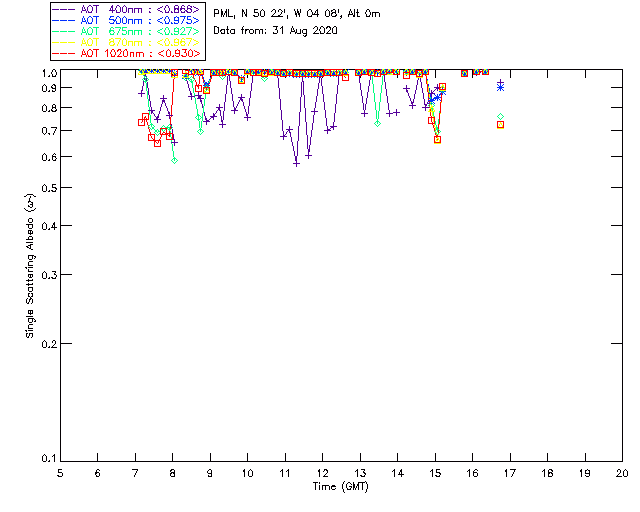This screenshot has height=512, width=640.
Task: Click the x-axis tick label 20
Action: [x=622, y=473]
